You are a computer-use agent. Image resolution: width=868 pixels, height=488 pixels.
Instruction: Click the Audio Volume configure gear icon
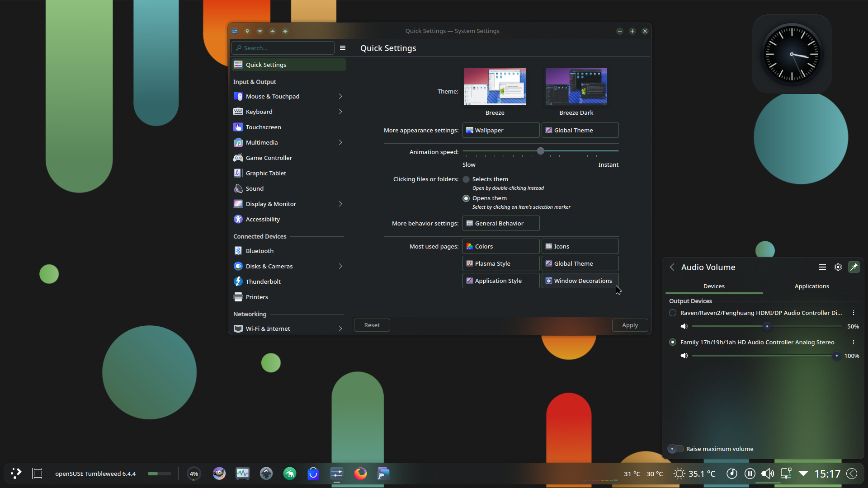tap(838, 267)
